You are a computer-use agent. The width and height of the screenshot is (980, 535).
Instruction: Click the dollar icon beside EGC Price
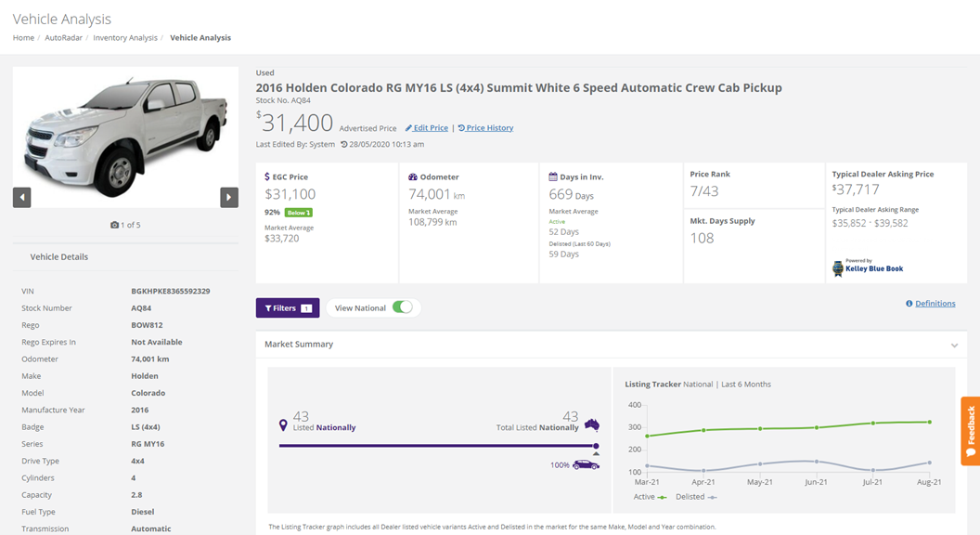tap(267, 177)
